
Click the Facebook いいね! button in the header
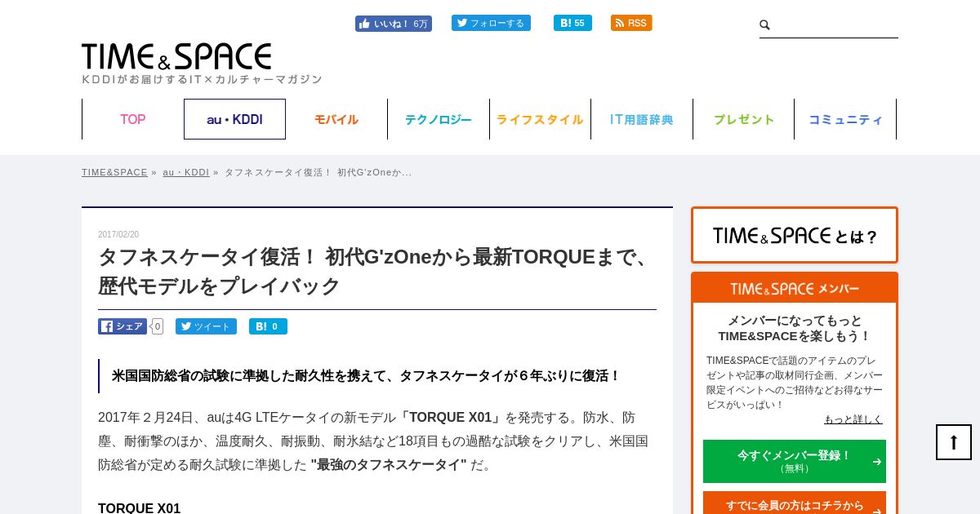click(394, 24)
